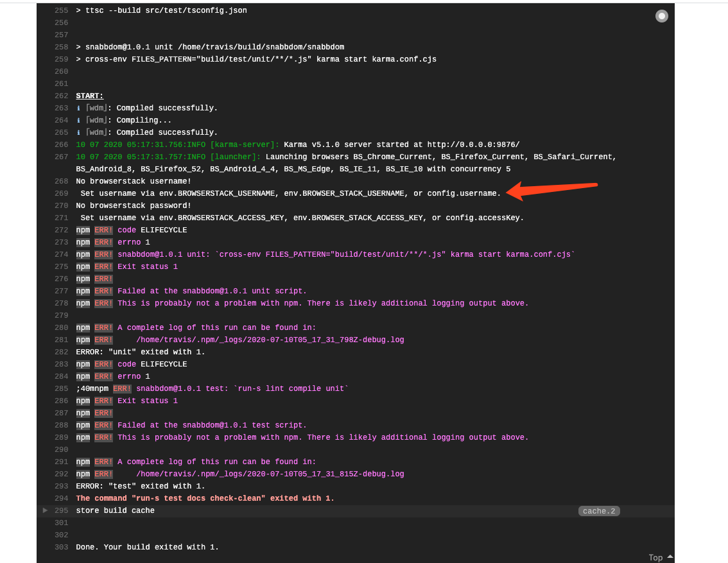Screen dimensions: 728x563
Task: Toggle auto-scroll with the record-style circle icon
Action: [x=662, y=16]
